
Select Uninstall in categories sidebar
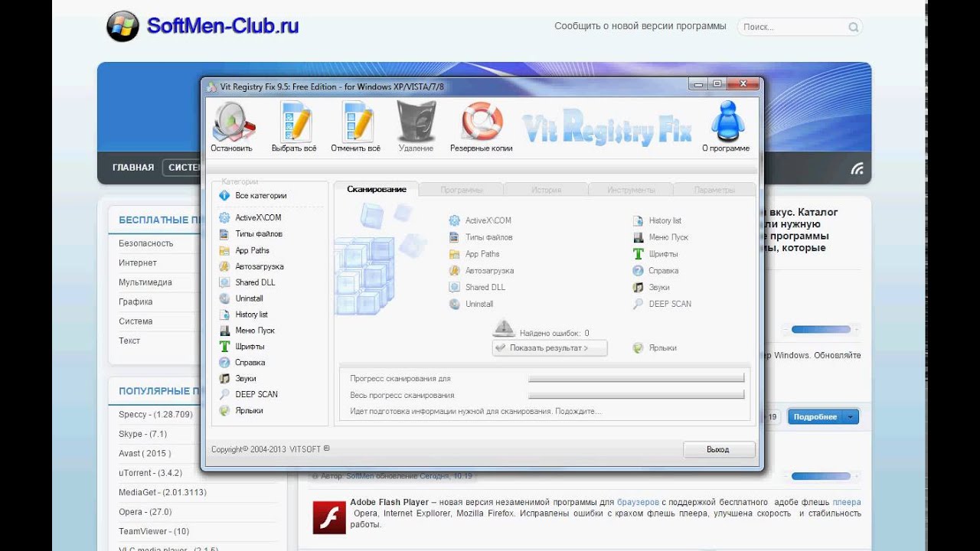click(240, 298)
